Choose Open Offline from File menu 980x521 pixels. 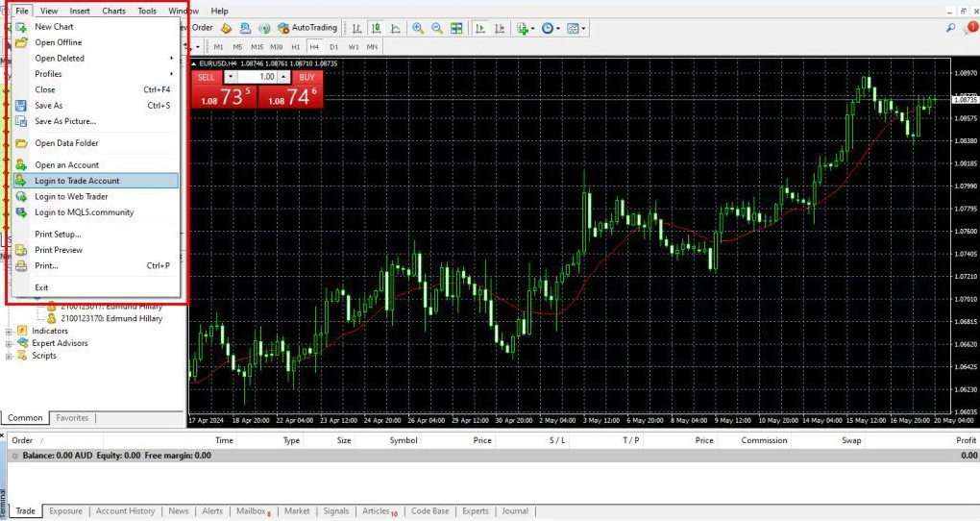pos(96,42)
